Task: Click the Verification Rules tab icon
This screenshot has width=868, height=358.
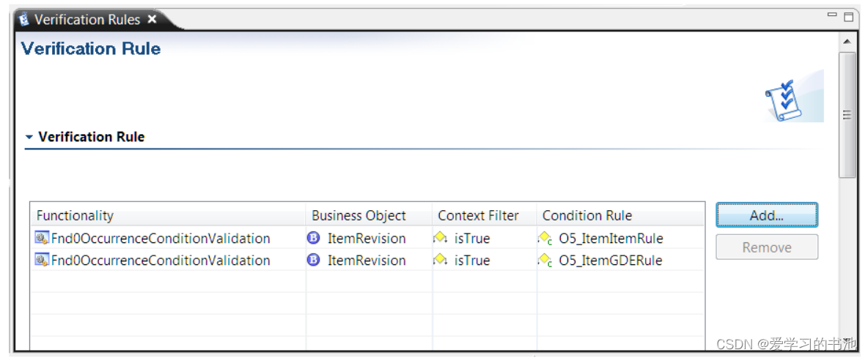Action: 24,19
